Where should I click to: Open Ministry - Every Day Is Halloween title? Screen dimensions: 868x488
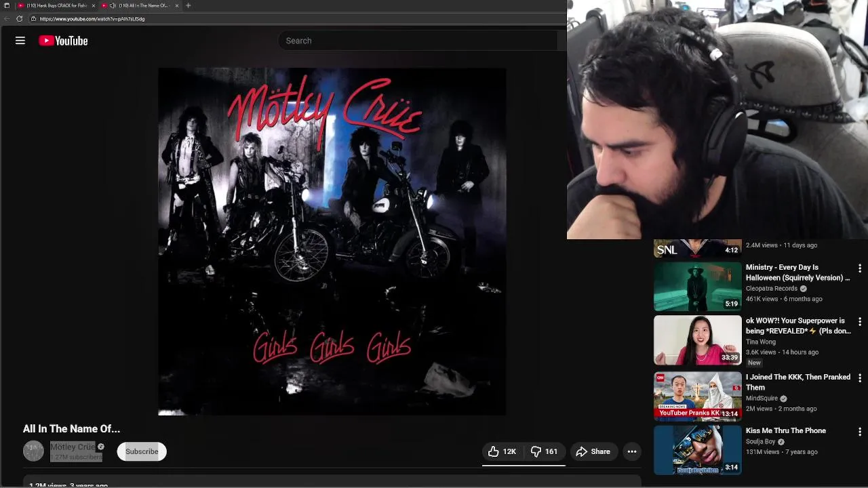point(797,272)
